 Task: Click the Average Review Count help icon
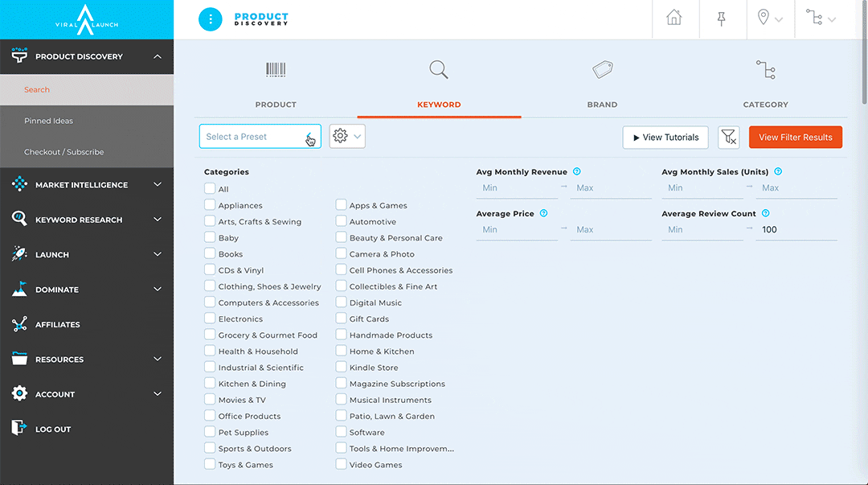click(765, 213)
